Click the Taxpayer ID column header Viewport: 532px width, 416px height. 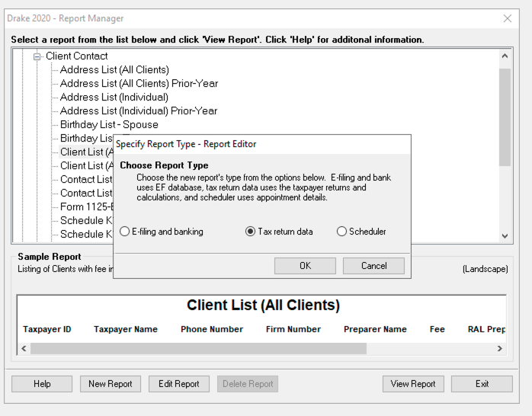coord(47,329)
